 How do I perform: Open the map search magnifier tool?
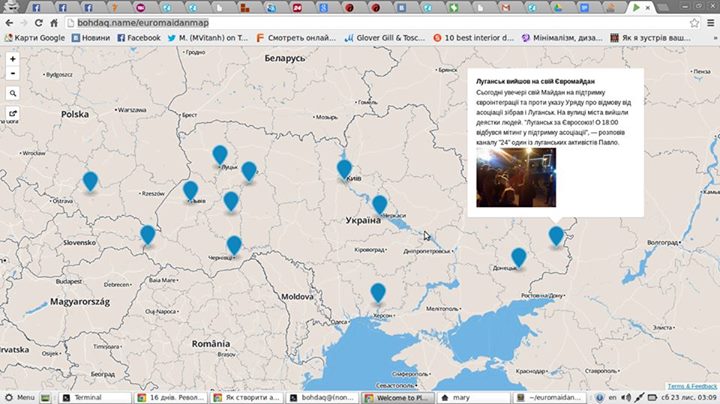[x=13, y=93]
